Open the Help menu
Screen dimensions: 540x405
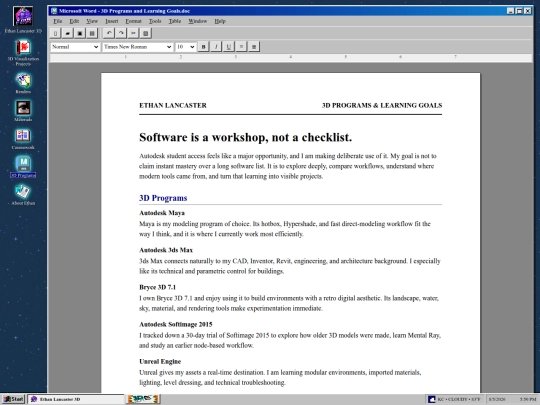220,21
